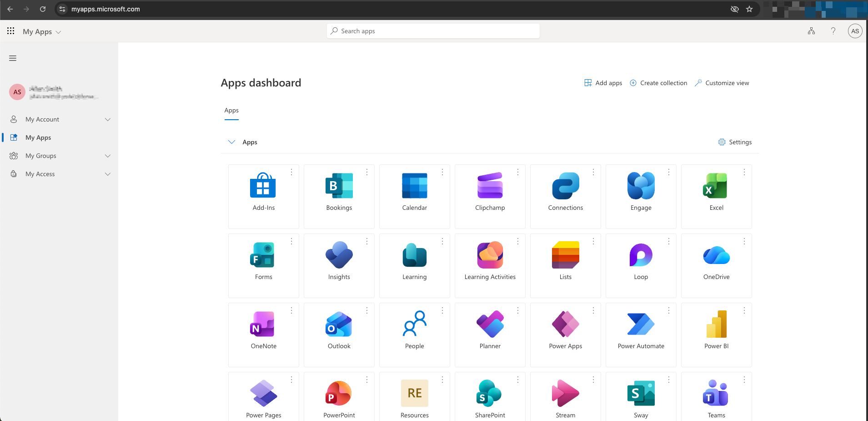868x421 pixels.
Task: Open the Engage app
Action: [x=641, y=196]
